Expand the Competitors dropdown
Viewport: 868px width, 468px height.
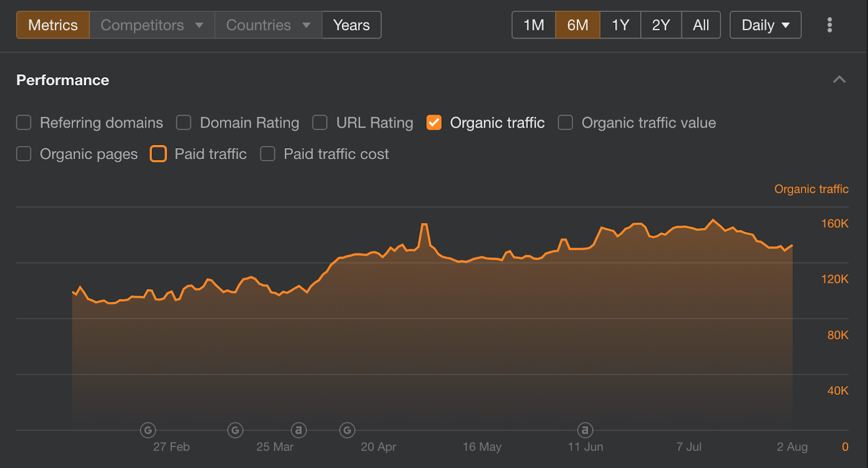pos(152,25)
